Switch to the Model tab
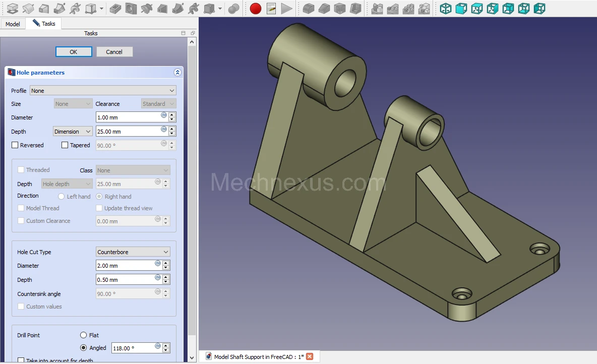 point(13,24)
